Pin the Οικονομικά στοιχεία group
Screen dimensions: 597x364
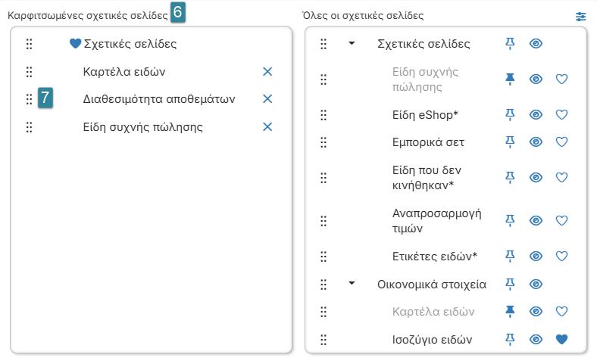coord(510,284)
